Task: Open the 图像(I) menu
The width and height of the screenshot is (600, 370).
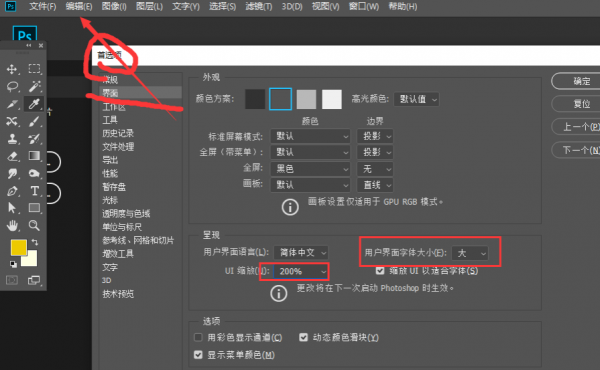Action: pos(114,7)
